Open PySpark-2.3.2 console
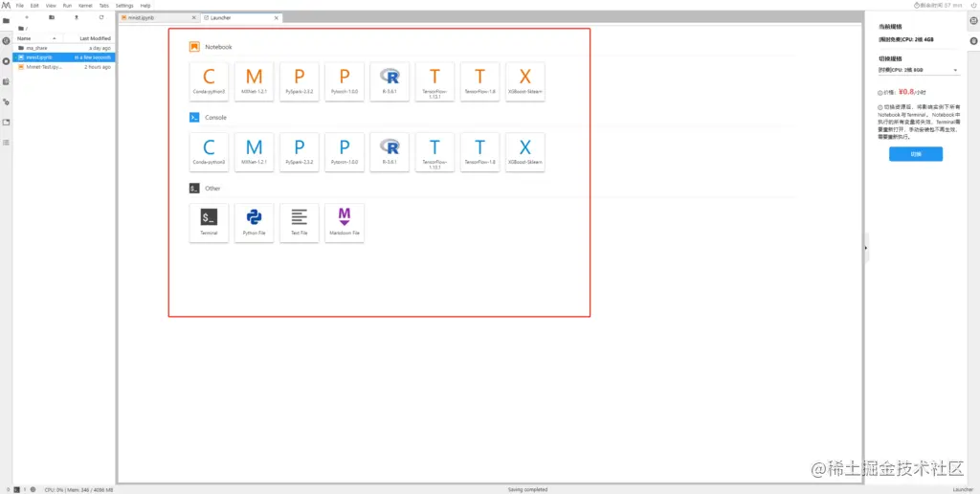 click(x=300, y=152)
